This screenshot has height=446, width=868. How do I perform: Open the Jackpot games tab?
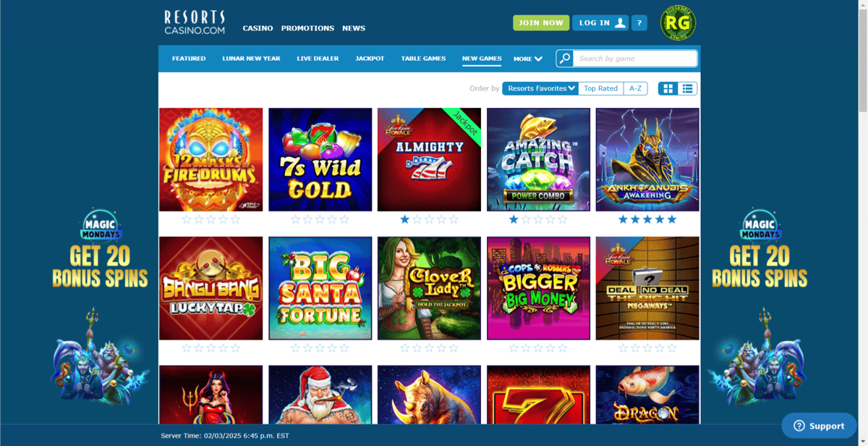370,59
